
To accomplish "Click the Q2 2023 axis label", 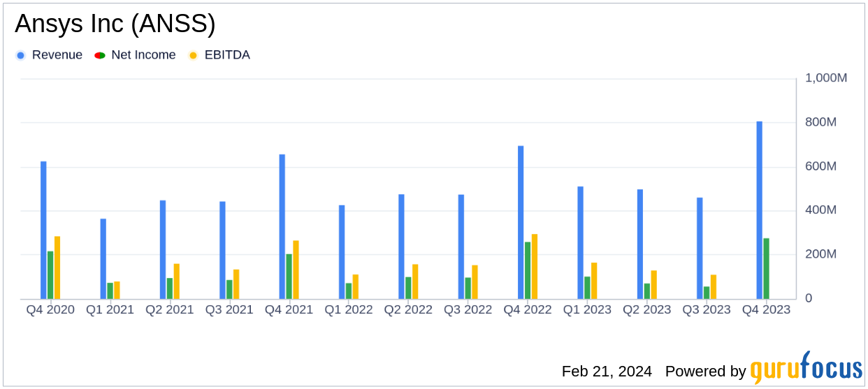I will click(647, 309).
